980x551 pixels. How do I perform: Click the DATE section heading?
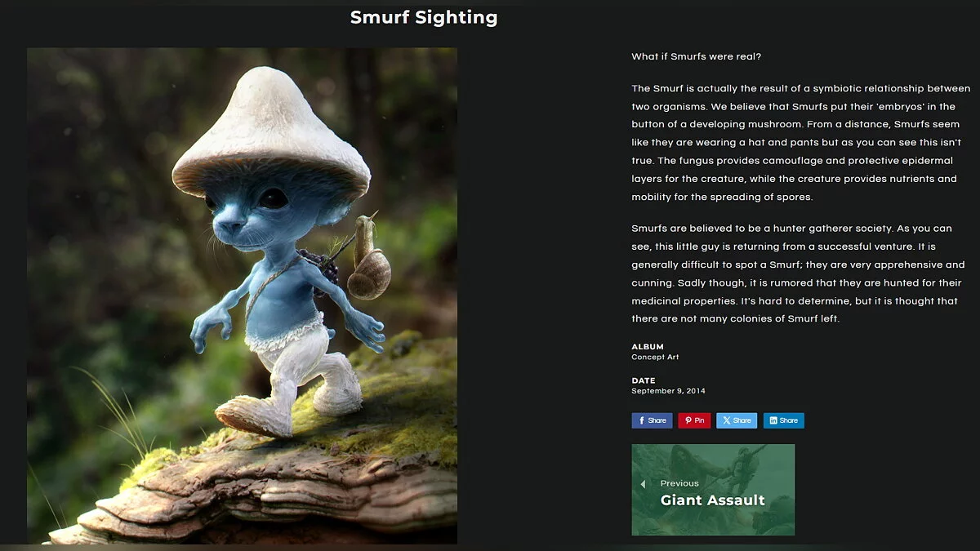(x=644, y=380)
